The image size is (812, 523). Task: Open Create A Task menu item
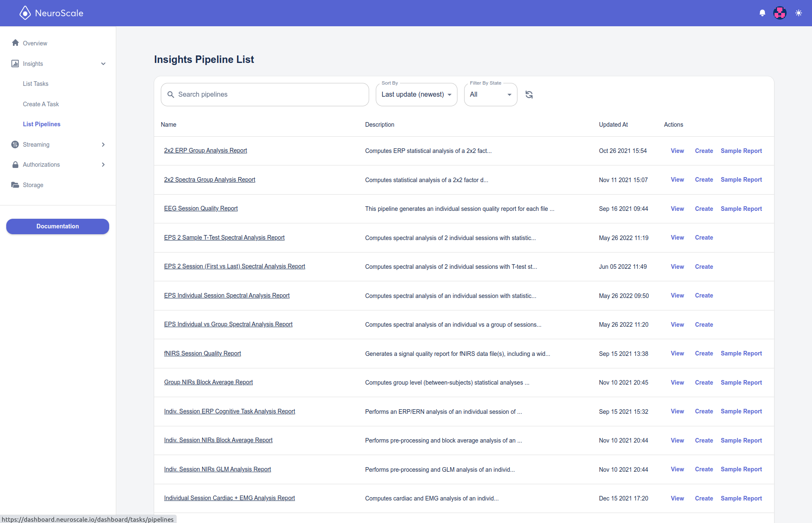click(41, 104)
